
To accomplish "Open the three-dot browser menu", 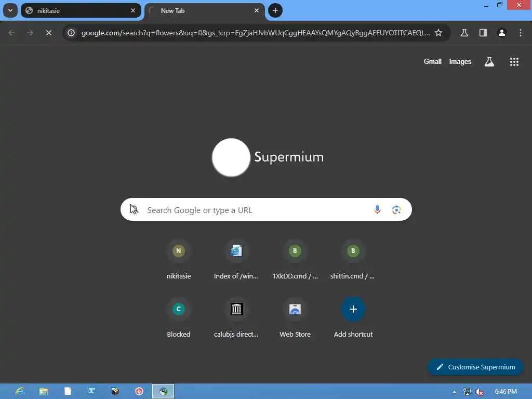I will [520, 33].
